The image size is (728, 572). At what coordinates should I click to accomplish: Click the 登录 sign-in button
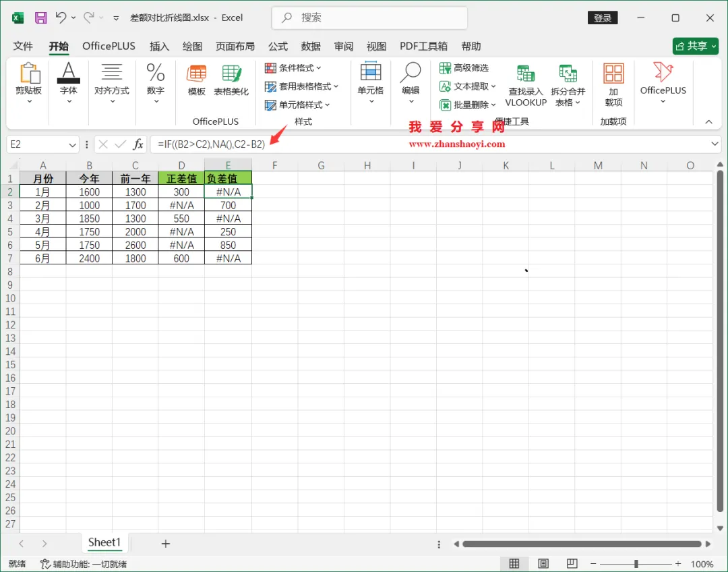[x=603, y=18]
